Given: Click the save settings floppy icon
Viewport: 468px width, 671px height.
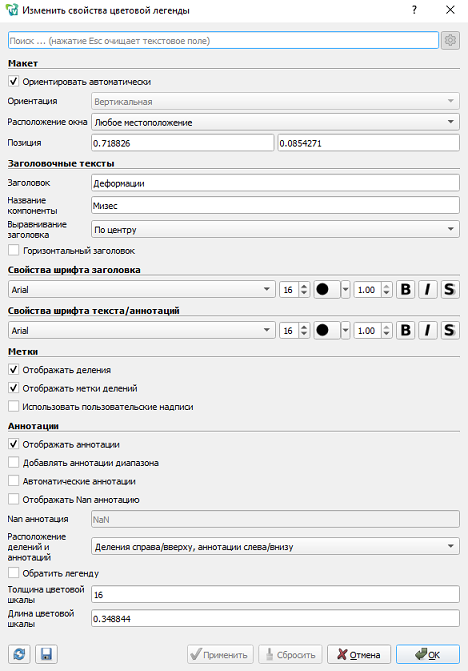Looking at the screenshot, I should (46, 654).
